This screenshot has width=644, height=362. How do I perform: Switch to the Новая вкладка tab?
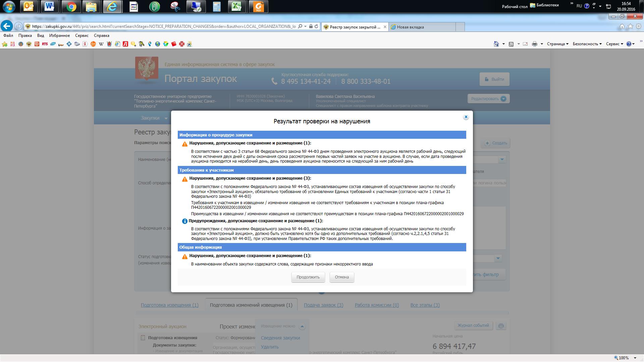point(410,27)
